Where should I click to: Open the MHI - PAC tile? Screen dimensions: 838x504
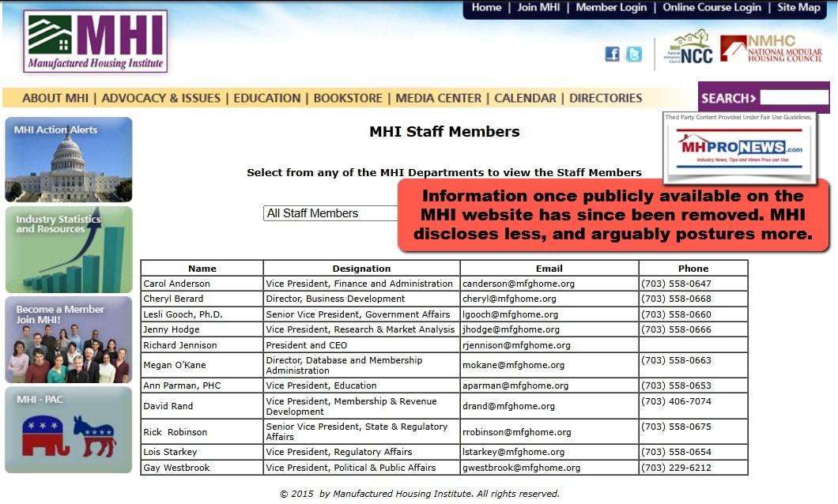click(x=69, y=430)
